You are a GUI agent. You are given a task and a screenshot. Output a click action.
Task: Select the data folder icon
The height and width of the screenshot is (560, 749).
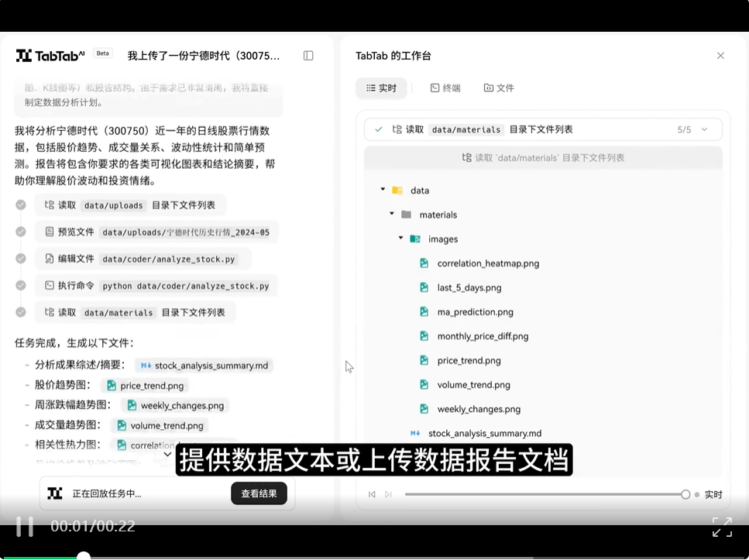click(397, 191)
